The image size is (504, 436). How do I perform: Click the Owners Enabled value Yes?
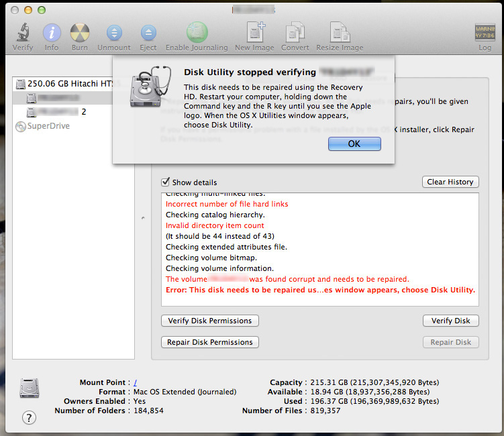[140, 401]
